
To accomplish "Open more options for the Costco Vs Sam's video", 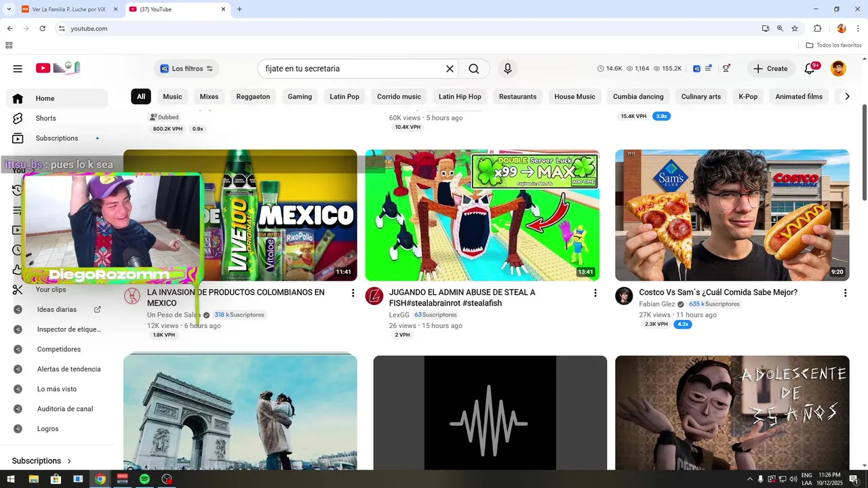I will 845,293.
